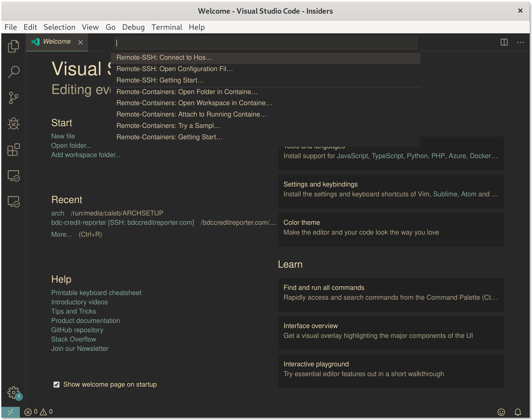
Task: Click the More... recent link
Action: pyautogui.click(x=61, y=234)
